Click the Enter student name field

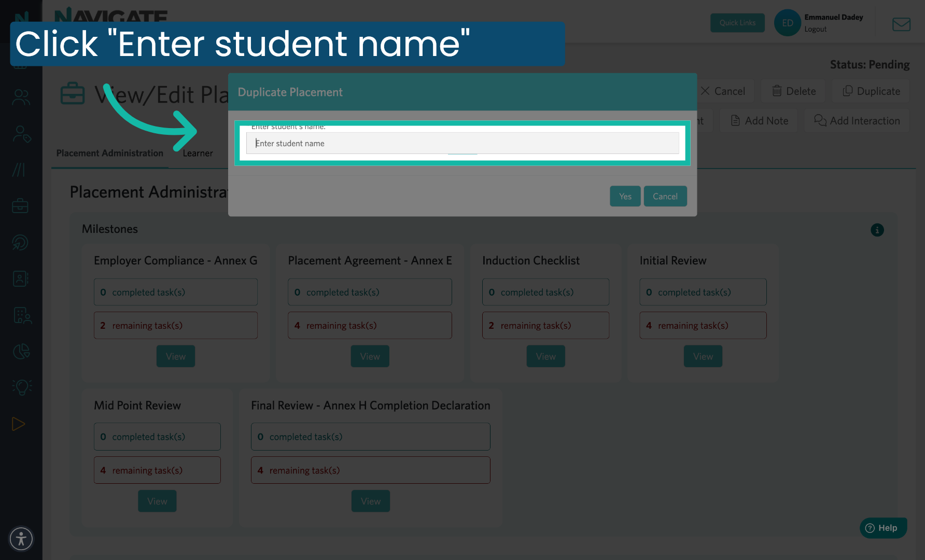point(462,143)
